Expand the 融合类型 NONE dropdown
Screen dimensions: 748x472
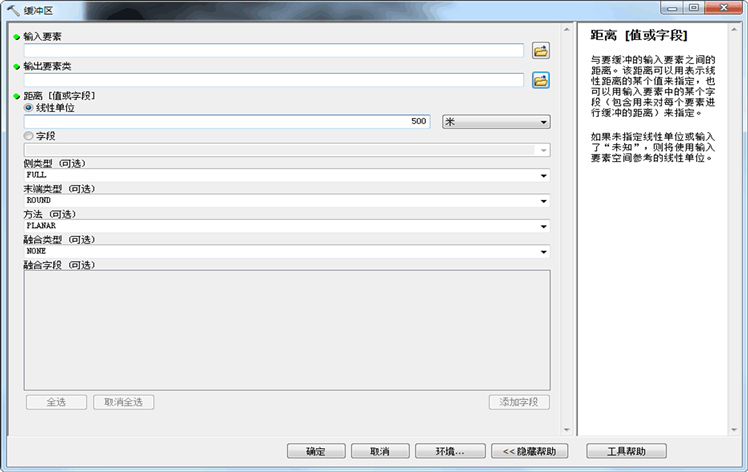(x=543, y=252)
